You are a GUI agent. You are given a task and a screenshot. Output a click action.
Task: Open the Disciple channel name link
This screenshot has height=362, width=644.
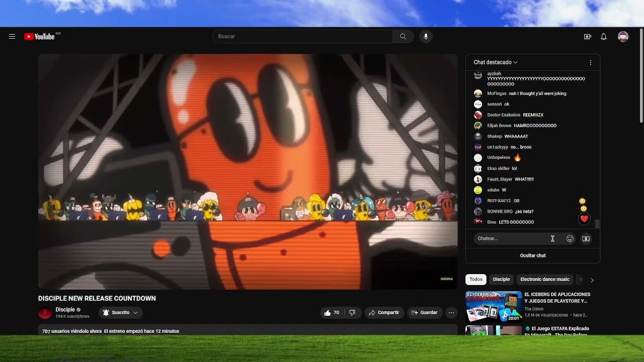click(x=65, y=310)
